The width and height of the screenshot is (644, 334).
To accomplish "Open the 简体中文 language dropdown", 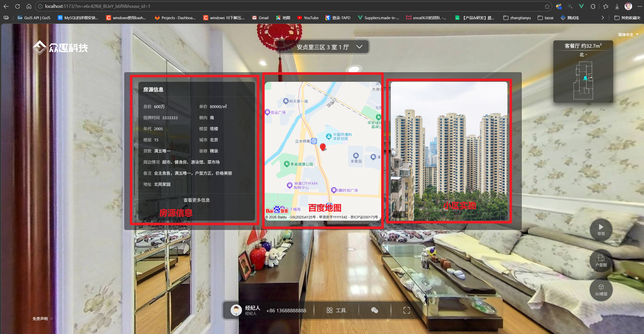I will [628, 35].
